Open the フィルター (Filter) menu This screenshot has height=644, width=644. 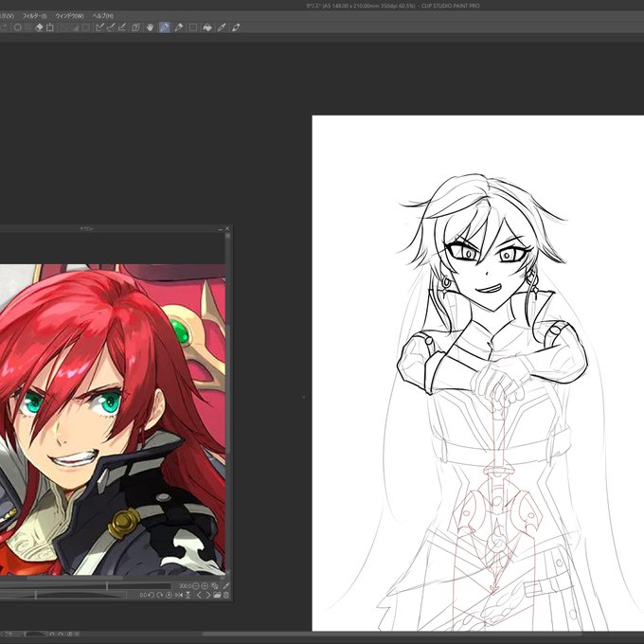click(34, 16)
